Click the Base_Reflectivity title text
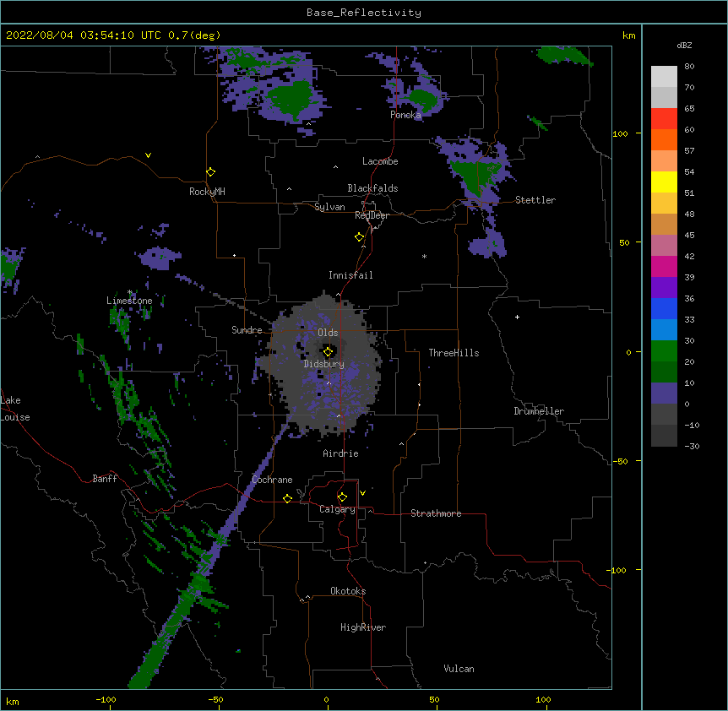This screenshot has width=728, height=711. (364, 13)
